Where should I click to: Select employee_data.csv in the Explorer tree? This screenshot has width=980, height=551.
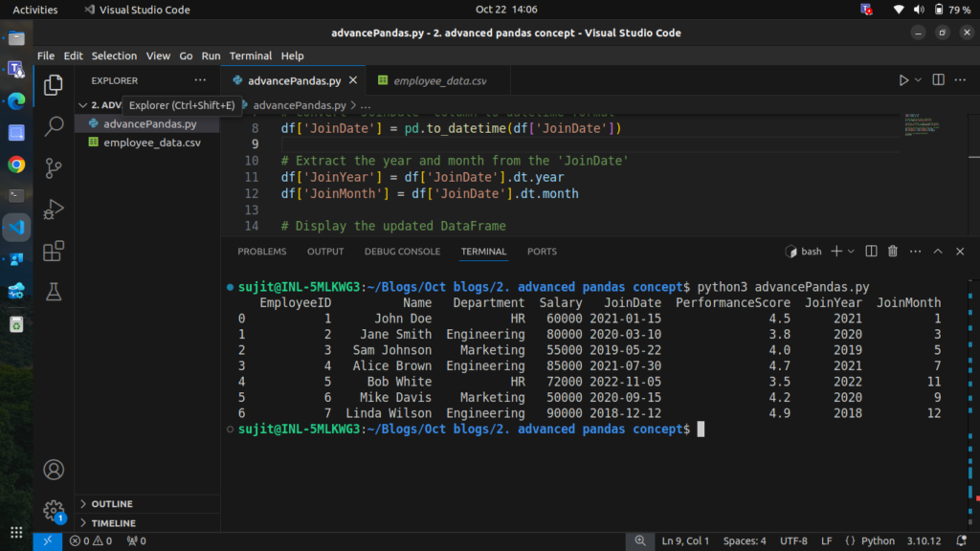(152, 143)
